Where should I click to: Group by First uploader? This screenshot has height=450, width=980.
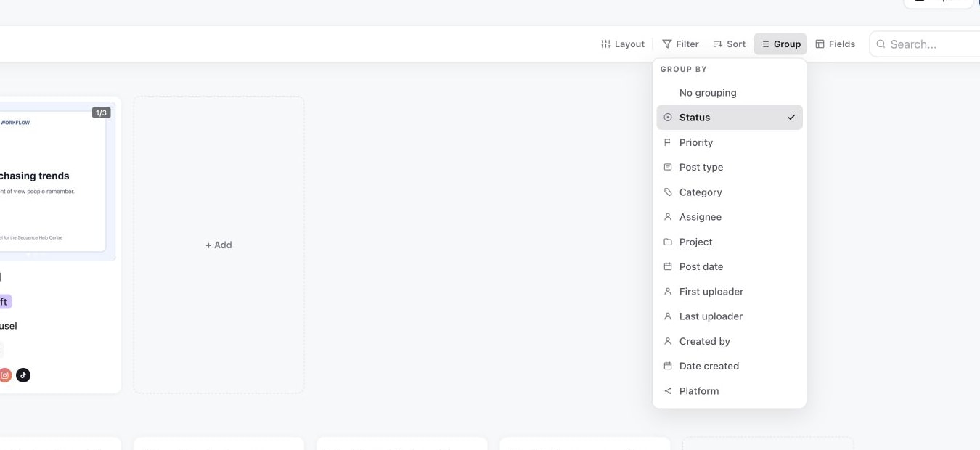point(730,292)
